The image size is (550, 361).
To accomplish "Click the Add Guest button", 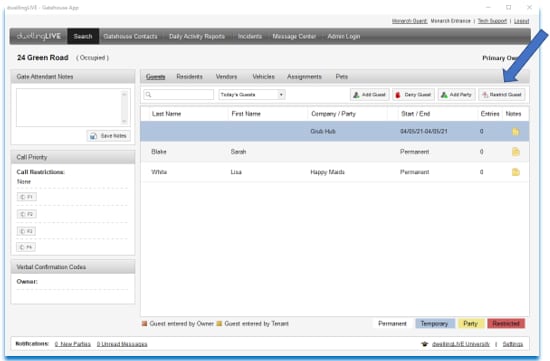I will [369, 95].
